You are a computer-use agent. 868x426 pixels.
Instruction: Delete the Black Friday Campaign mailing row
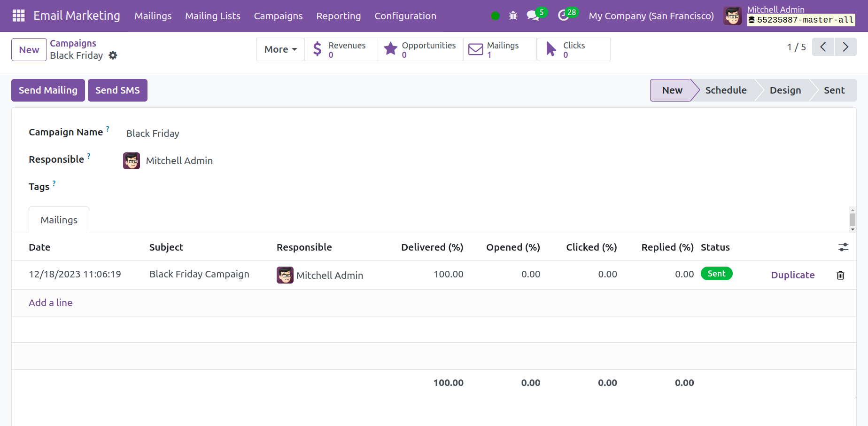pos(840,275)
